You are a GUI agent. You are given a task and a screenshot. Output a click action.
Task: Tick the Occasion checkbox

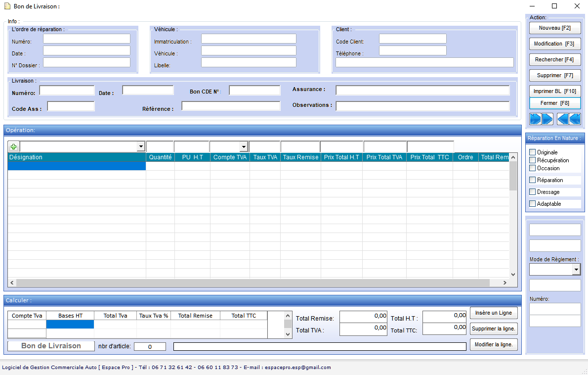point(532,168)
